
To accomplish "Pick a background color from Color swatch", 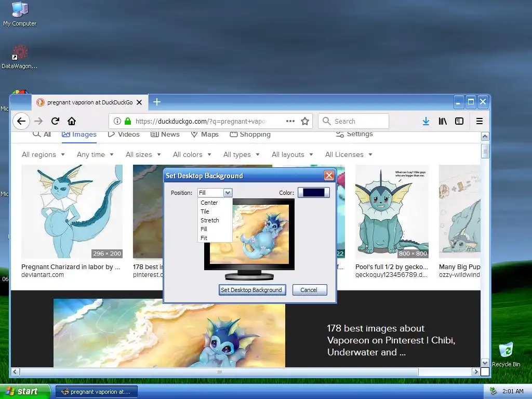I will click(313, 193).
